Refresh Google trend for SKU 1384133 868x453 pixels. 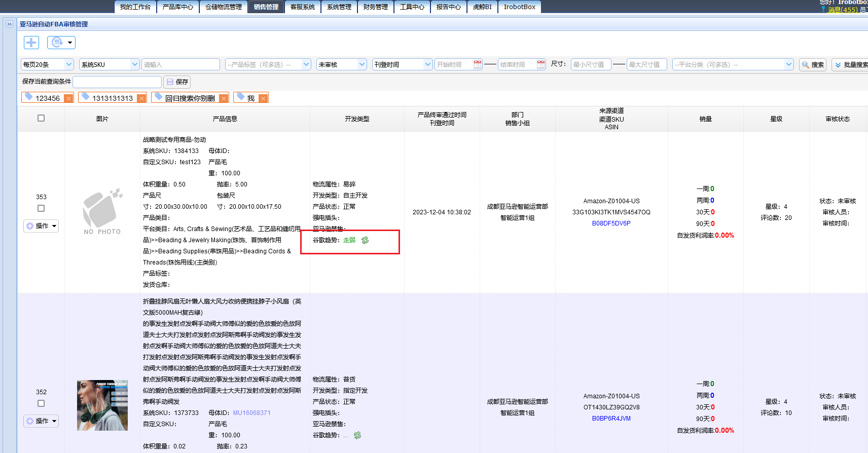(365, 240)
